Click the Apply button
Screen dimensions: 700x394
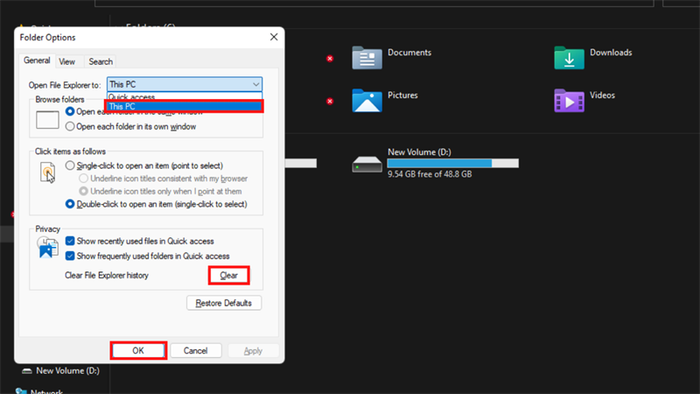tap(253, 351)
